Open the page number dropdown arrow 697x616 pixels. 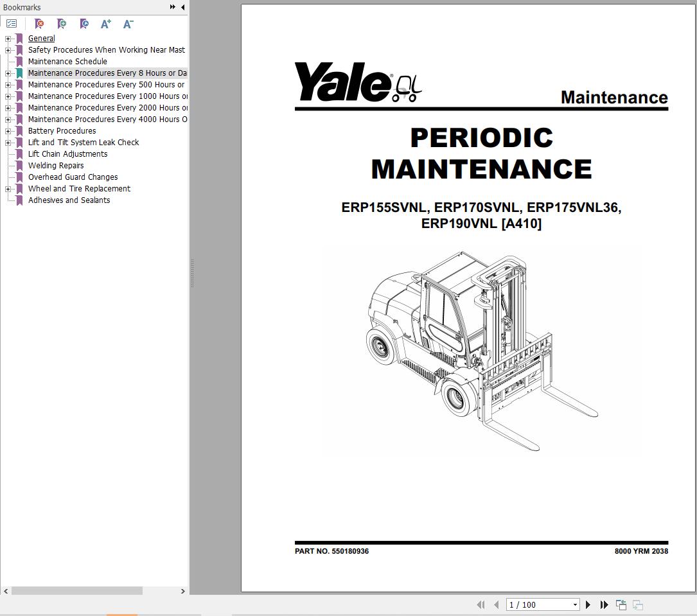pos(575,604)
